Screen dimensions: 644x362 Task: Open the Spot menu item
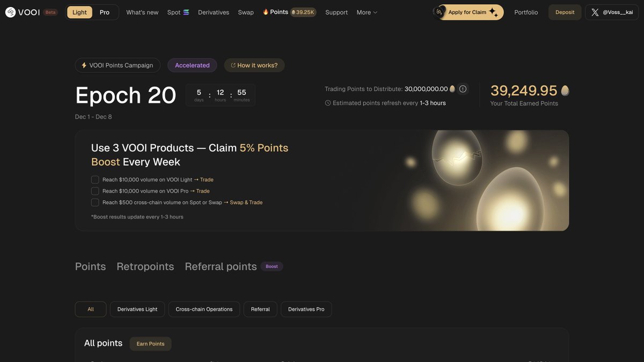click(178, 12)
